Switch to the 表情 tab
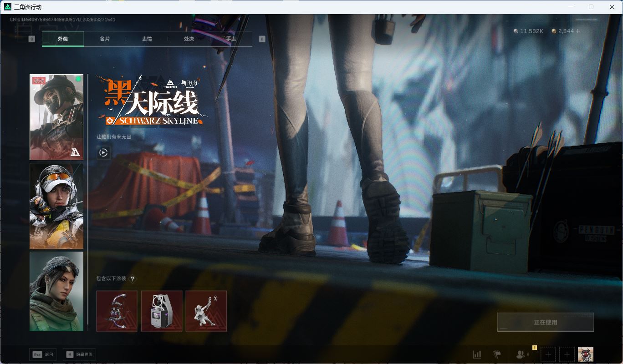Image resolution: width=623 pixels, height=364 pixels. coord(147,39)
